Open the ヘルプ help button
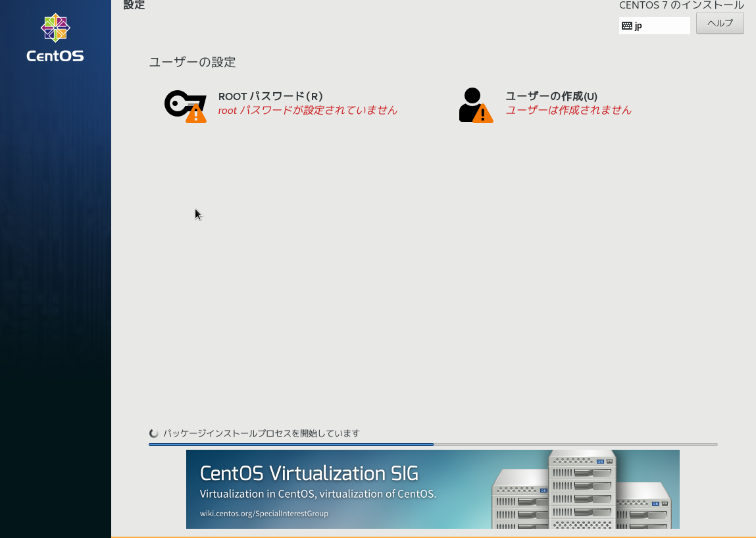 tap(720, 23)
